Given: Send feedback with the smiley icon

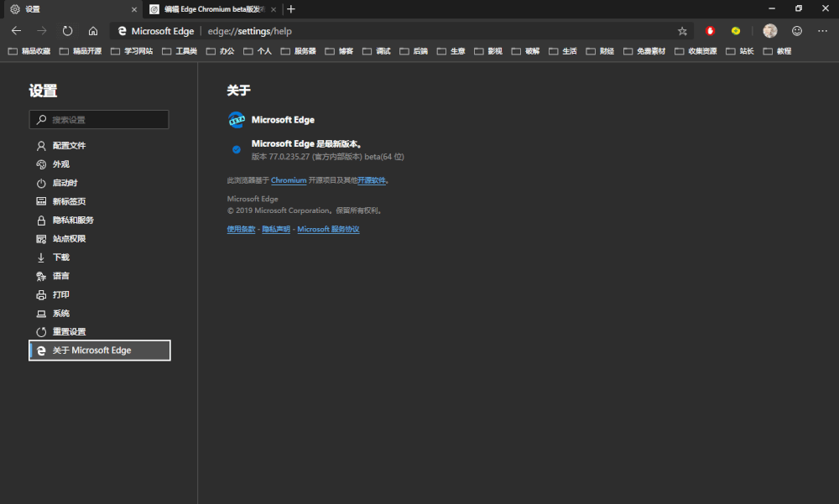Looking at the screenshot, I should [797, 31].
